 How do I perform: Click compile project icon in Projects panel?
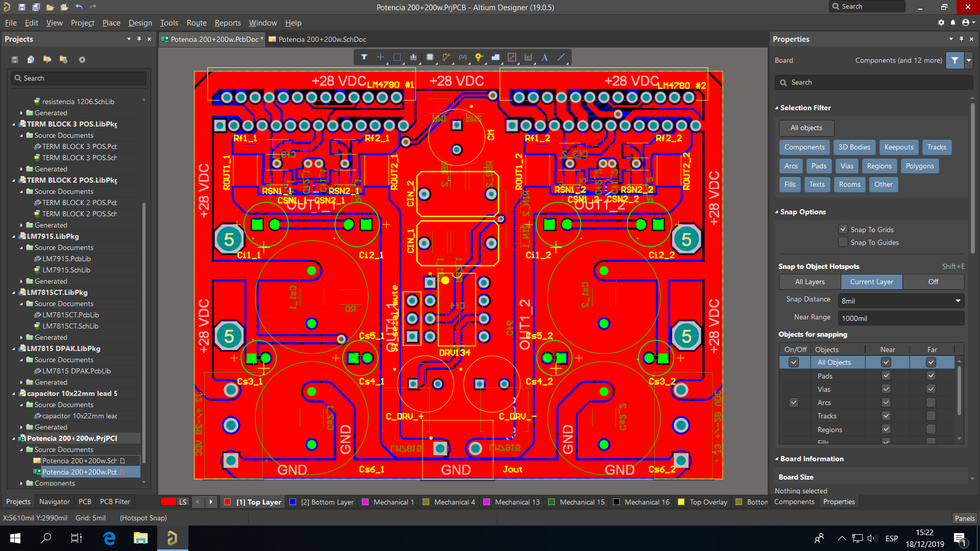point(31,60)
